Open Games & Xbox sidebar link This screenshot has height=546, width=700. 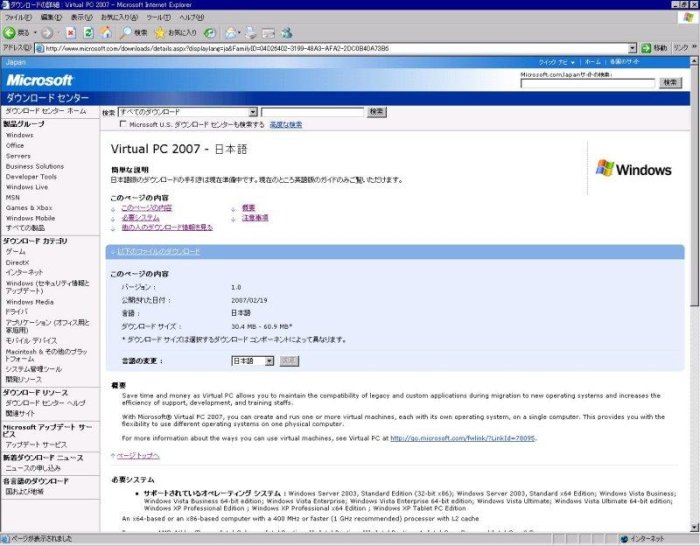click(x=29, y=208)
